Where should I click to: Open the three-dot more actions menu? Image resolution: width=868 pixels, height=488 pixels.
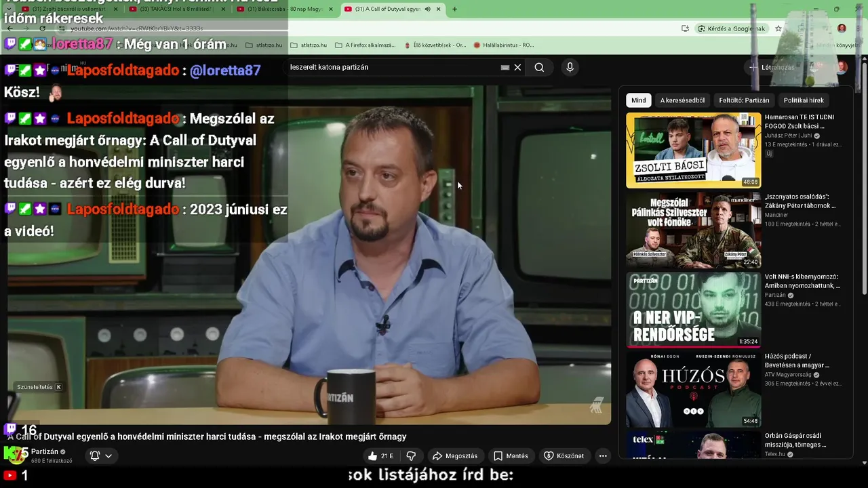(x=603, y=456)
